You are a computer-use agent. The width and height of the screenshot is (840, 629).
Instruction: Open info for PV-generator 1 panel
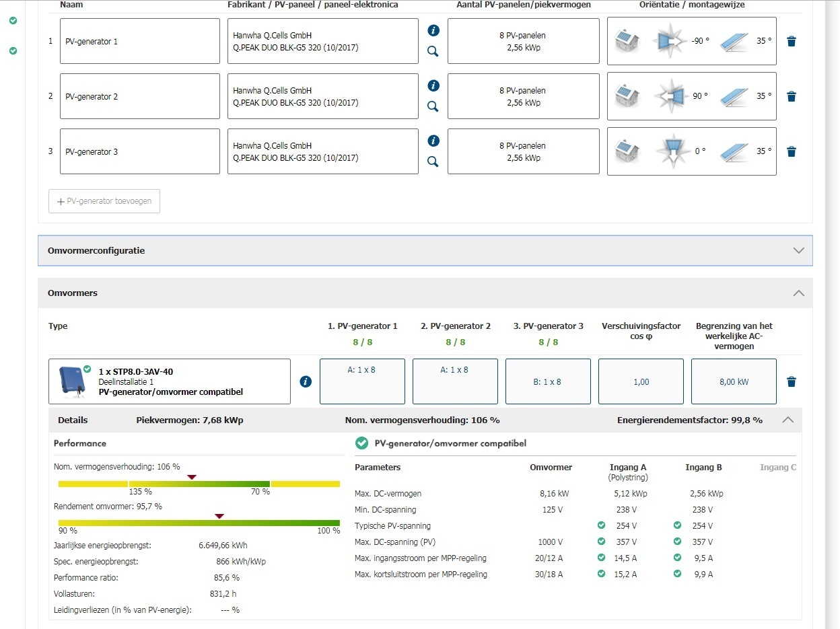coord(433,30)
